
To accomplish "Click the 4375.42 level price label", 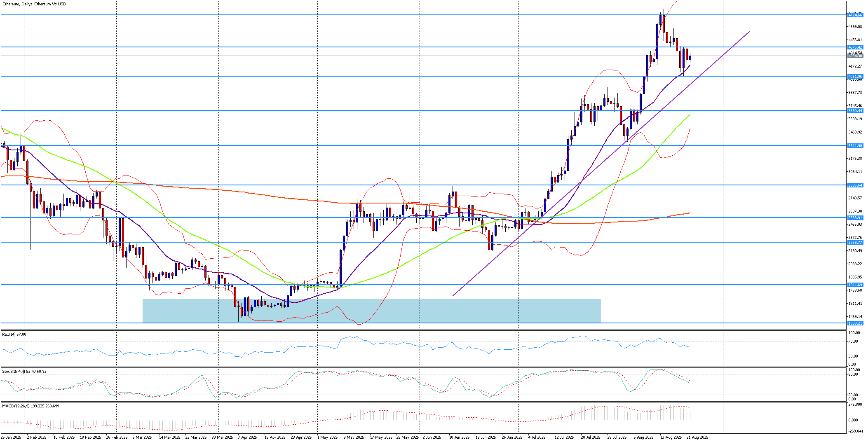I will pos(855,47).
